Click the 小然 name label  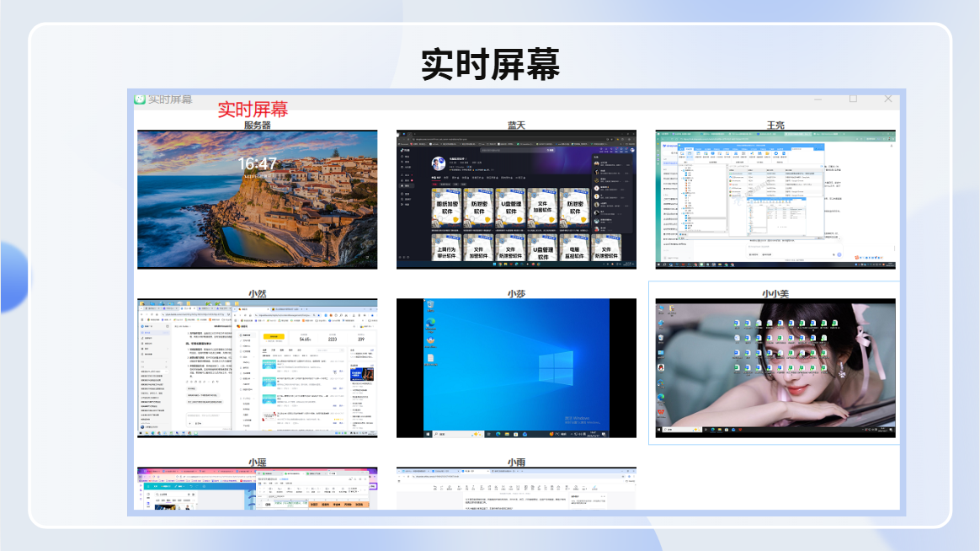pos(257,293)
